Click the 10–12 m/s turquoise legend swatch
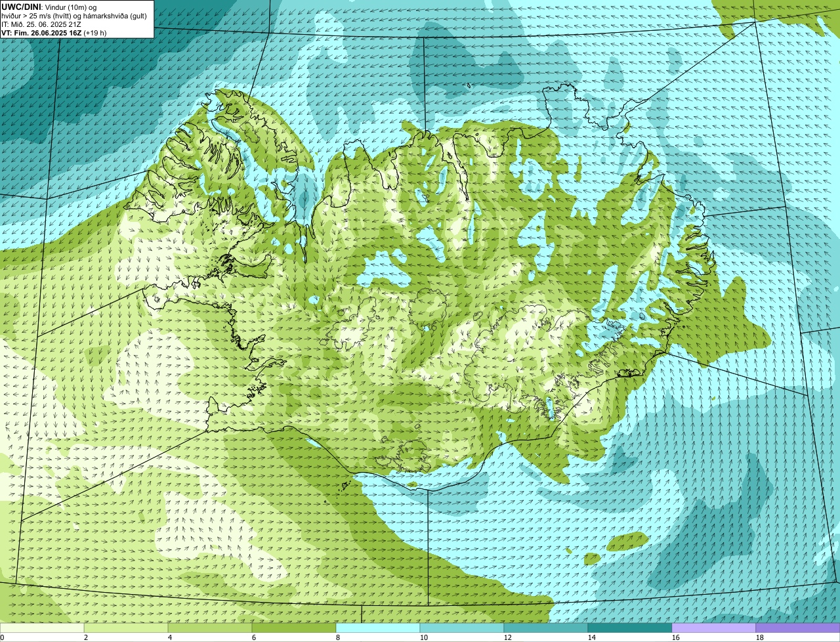The height and width of the screenshot is (642, 840). coord(462,628)
